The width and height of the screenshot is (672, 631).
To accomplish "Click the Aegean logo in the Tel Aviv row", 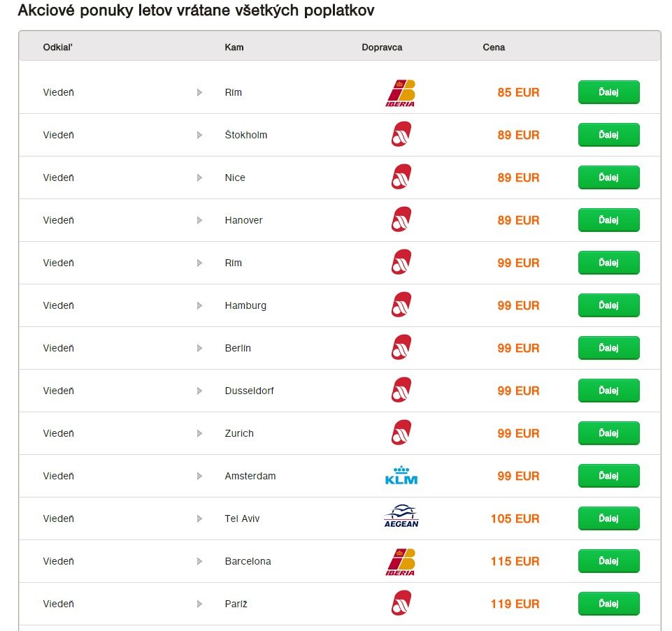I will (401, 516).
